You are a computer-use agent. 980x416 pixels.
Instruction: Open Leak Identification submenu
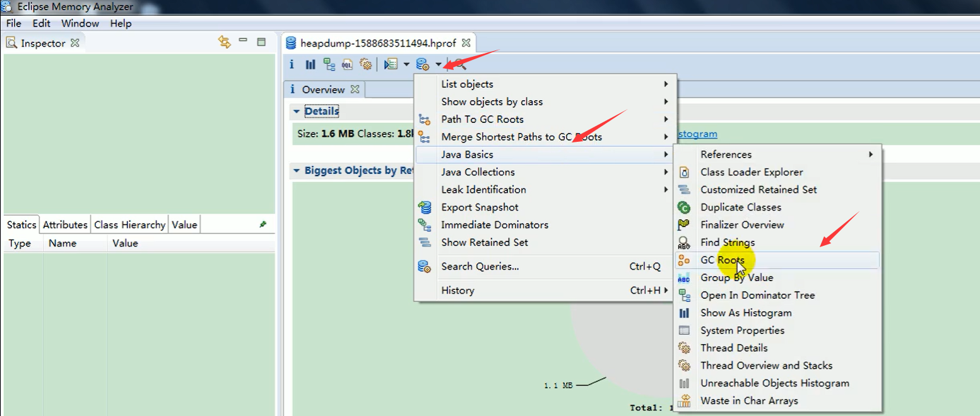coord(545,190)
